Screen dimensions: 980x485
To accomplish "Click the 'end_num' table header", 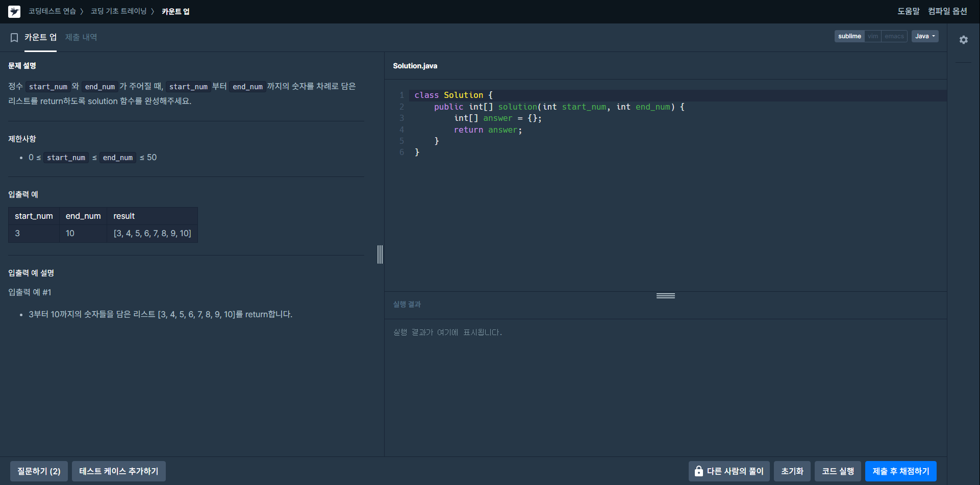I will [83, 216].
